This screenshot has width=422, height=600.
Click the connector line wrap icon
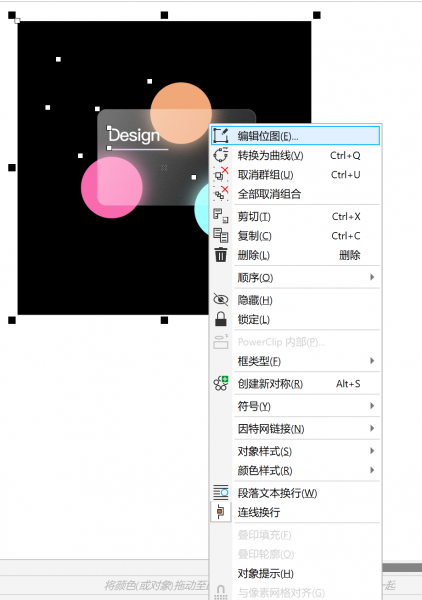pos(221,512)
